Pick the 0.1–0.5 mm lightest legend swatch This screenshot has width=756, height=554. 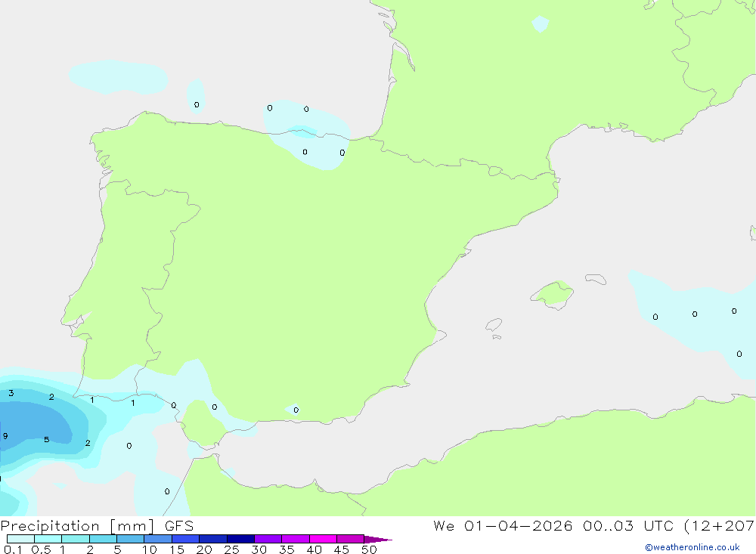(x=20, y=539)
